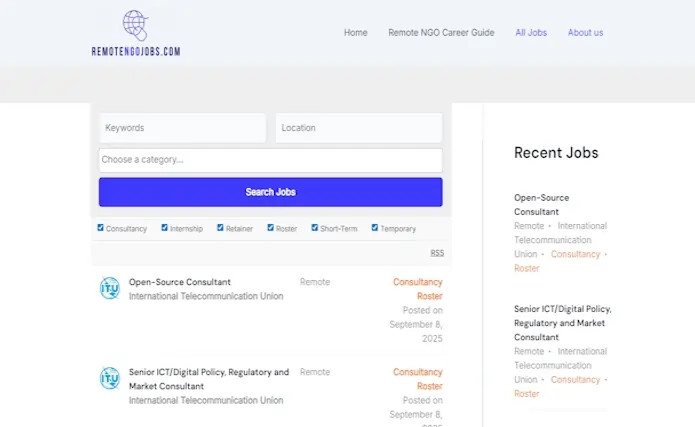Toggle the Temporary job type checkbox

(375, 228)
